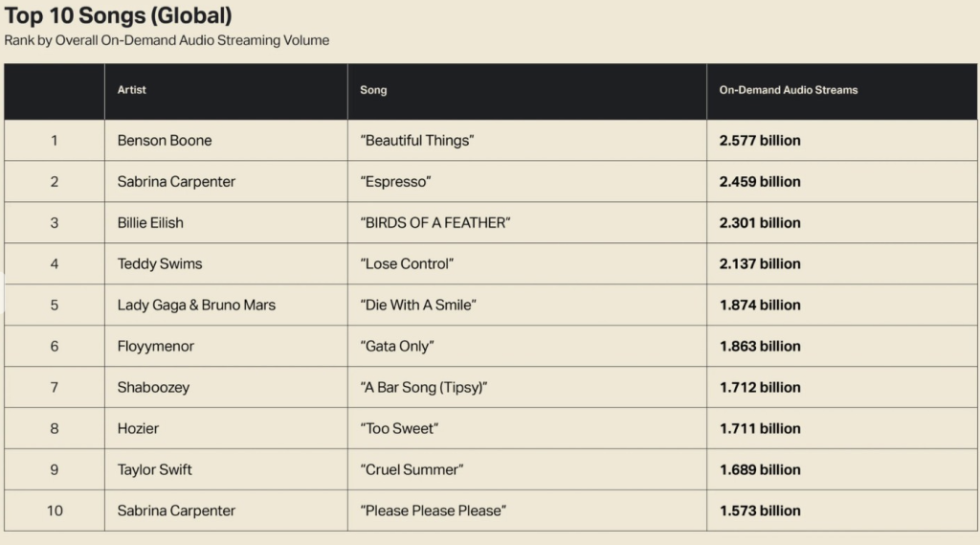Click the "Beautiful Things" song cell

[x=417, y=141]
